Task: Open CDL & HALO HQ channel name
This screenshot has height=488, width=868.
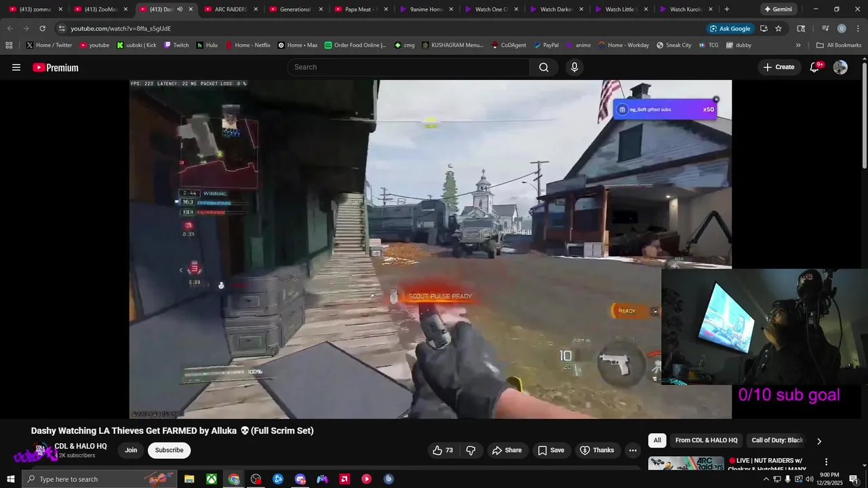Action: pyautogui.click(x=81, y=446)
